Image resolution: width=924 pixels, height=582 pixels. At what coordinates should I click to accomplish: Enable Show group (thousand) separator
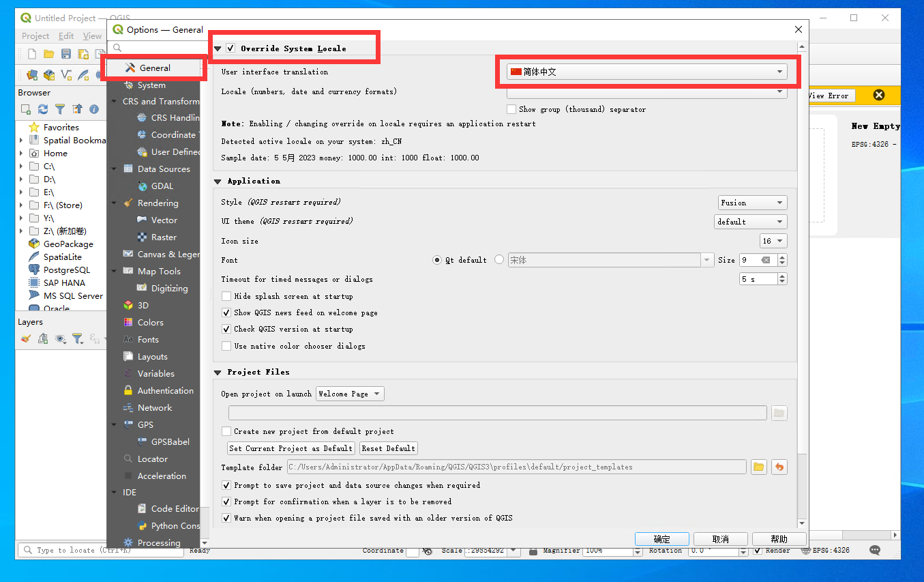pyautogui.click(x=511, y=109)
